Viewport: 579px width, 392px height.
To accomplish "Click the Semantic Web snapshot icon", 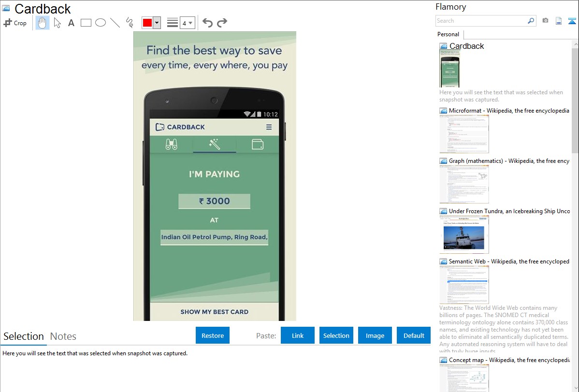I will tap(444, 261).
